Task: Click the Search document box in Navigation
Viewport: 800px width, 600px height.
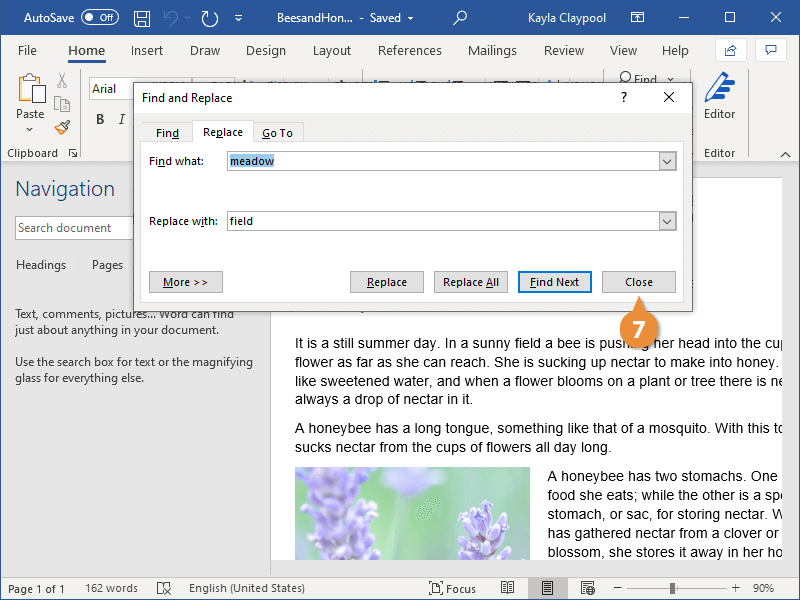Action: coord(72,228)
